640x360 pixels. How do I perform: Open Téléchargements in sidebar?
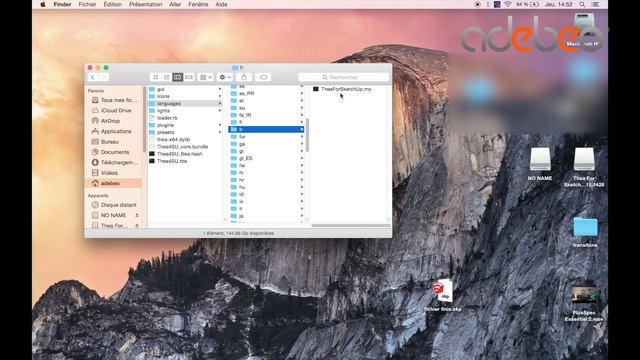tap(114, 162)
